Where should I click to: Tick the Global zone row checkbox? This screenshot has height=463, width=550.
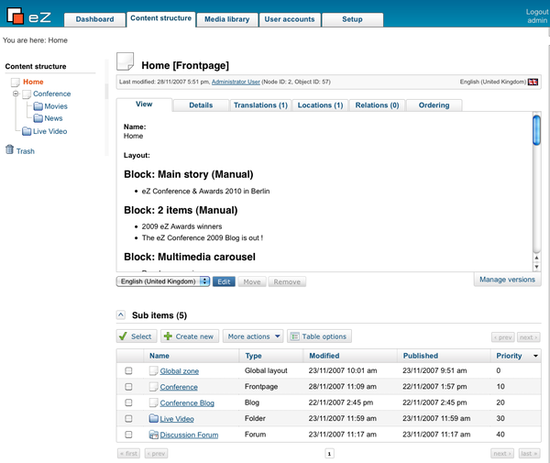point(129,371)
